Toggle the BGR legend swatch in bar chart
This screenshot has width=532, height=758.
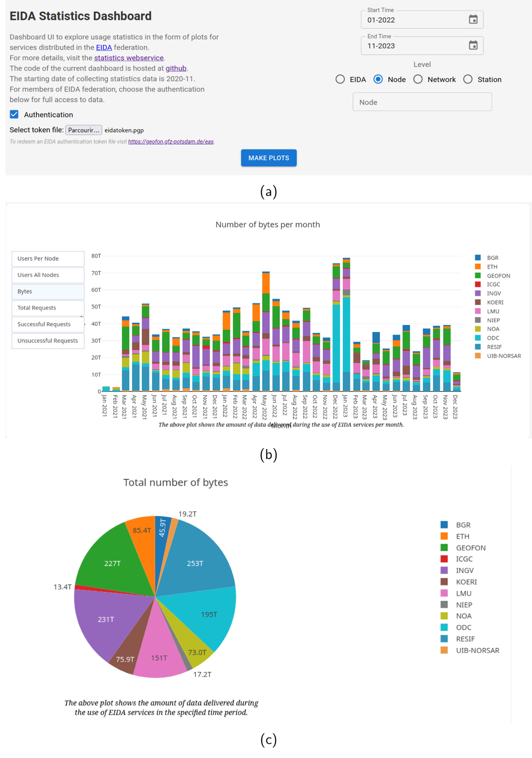tap(478, 258)
